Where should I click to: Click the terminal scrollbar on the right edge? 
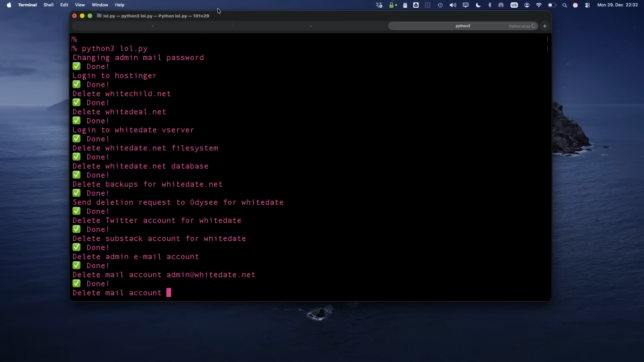547,44
